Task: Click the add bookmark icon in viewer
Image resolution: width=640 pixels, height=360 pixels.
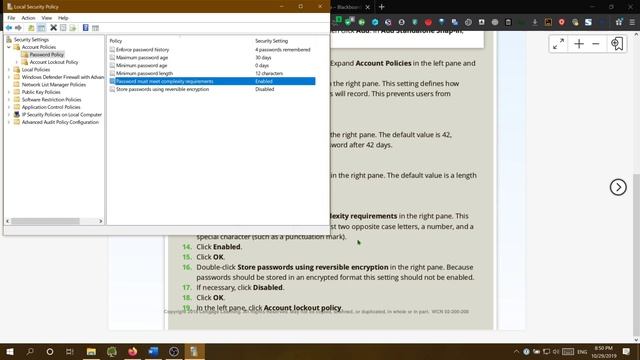Action: [617, 44]
